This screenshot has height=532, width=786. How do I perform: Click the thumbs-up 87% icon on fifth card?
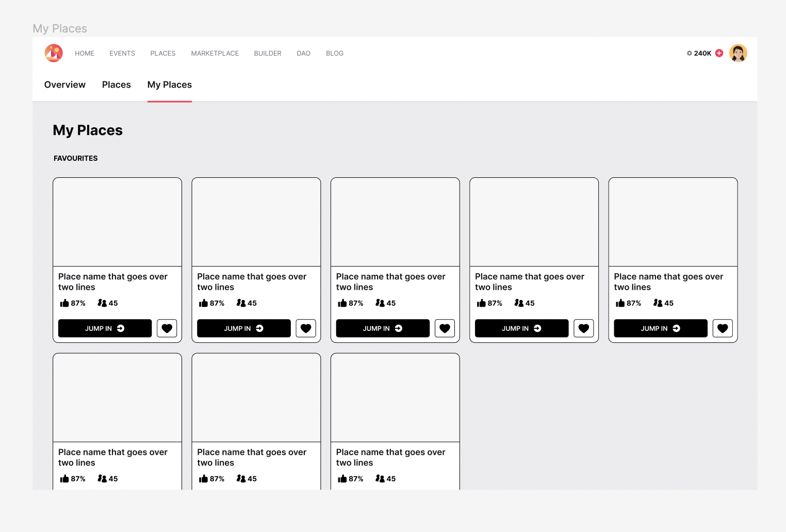pos(620,303)
